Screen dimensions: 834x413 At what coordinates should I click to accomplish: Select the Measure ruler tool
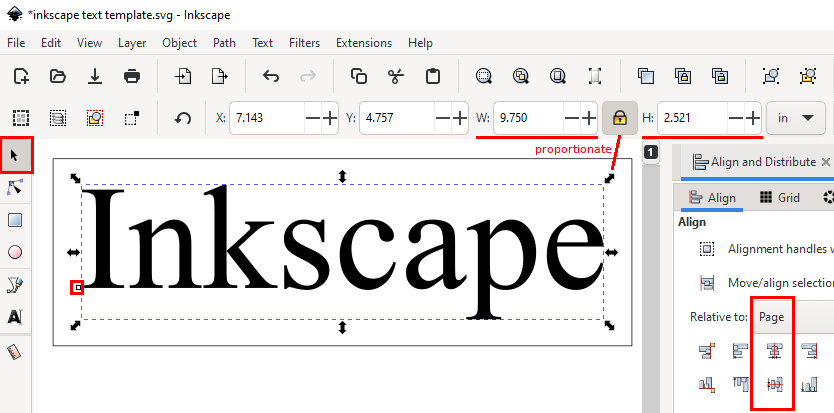pyautogui.click(x=15, y=352)
